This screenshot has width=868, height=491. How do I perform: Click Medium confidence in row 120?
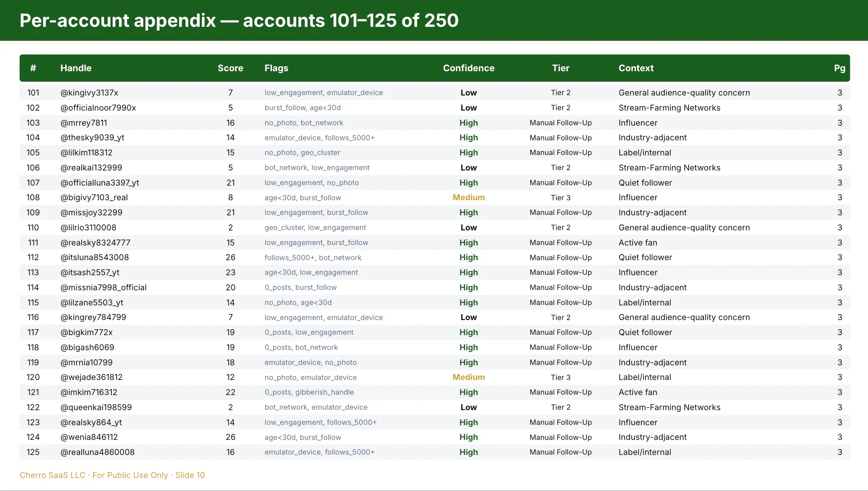pyautogui.click(x=469, y=377)
